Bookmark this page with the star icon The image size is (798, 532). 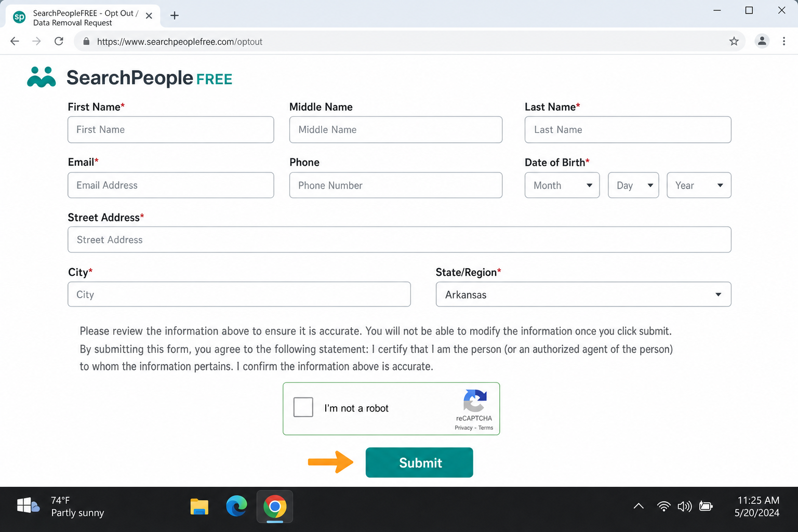(x=734, y=41)
